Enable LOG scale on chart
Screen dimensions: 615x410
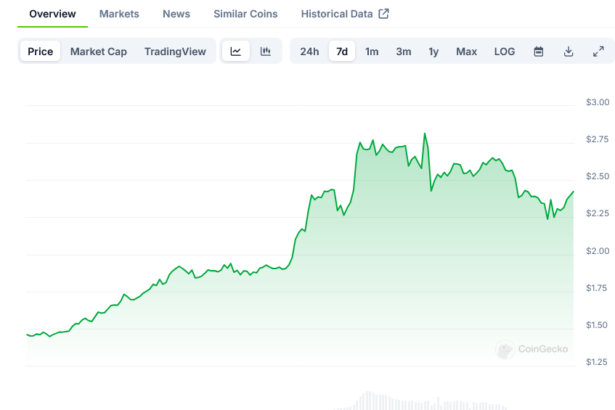504,51
